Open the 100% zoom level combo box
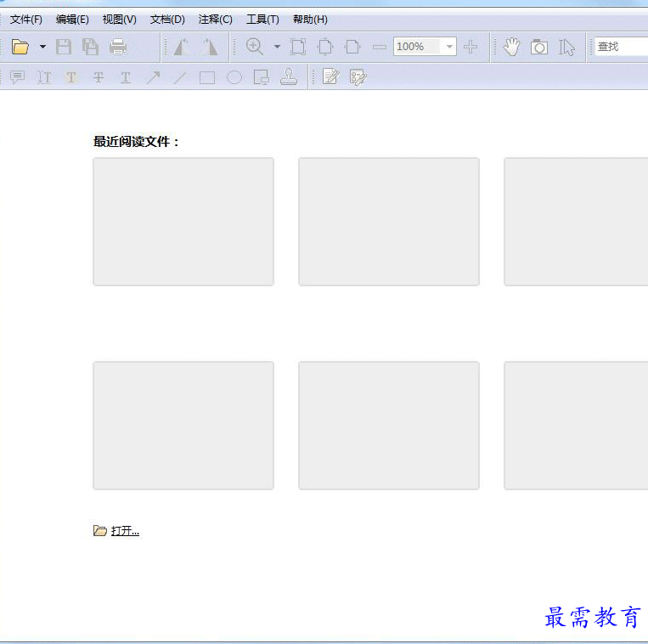Image resolution: width=648 pixels, height=644 pixels. (425, 47)
